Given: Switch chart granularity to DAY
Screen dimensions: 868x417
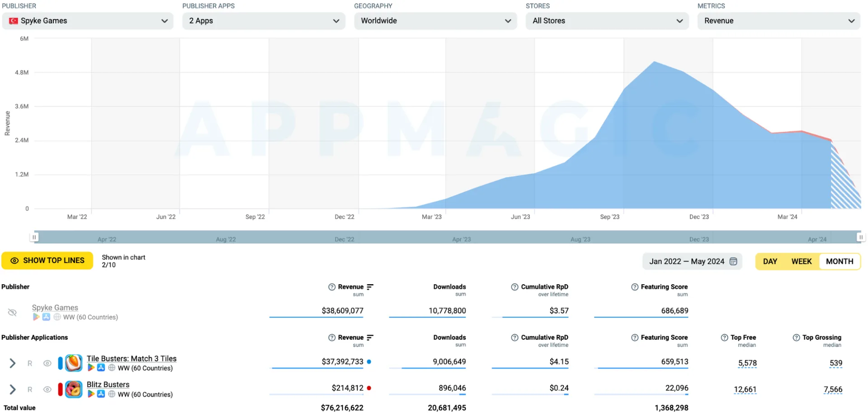Looking at the screenshot, I should (x=770, y=262).
